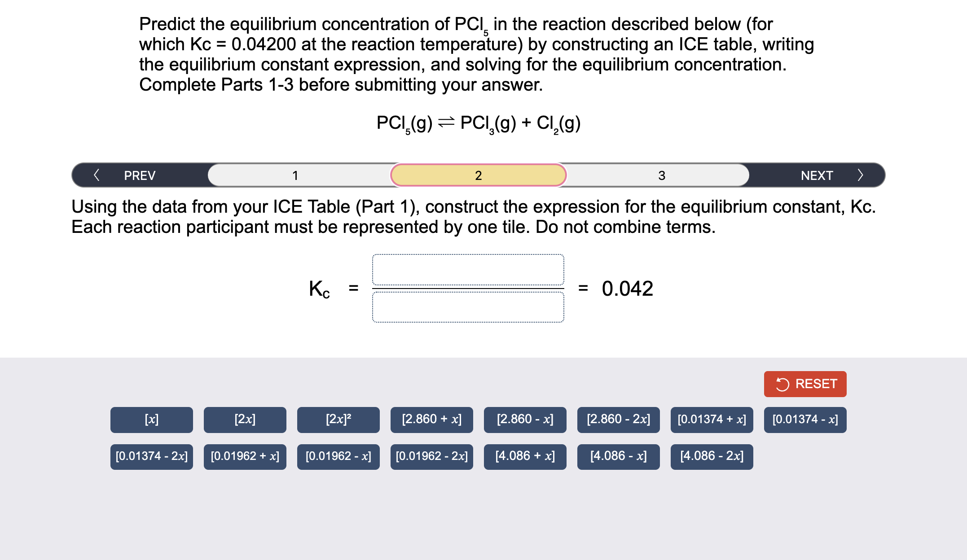Select the [x] tile
Screen dimensions: 967x560
pos(152,420)
